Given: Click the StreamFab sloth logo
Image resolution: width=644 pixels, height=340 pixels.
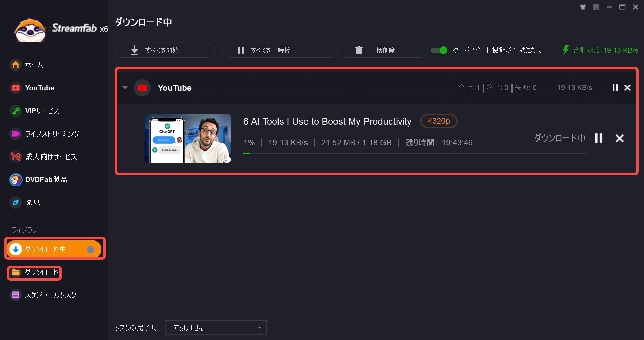Looking at the screenshot, I should (30, 31).
